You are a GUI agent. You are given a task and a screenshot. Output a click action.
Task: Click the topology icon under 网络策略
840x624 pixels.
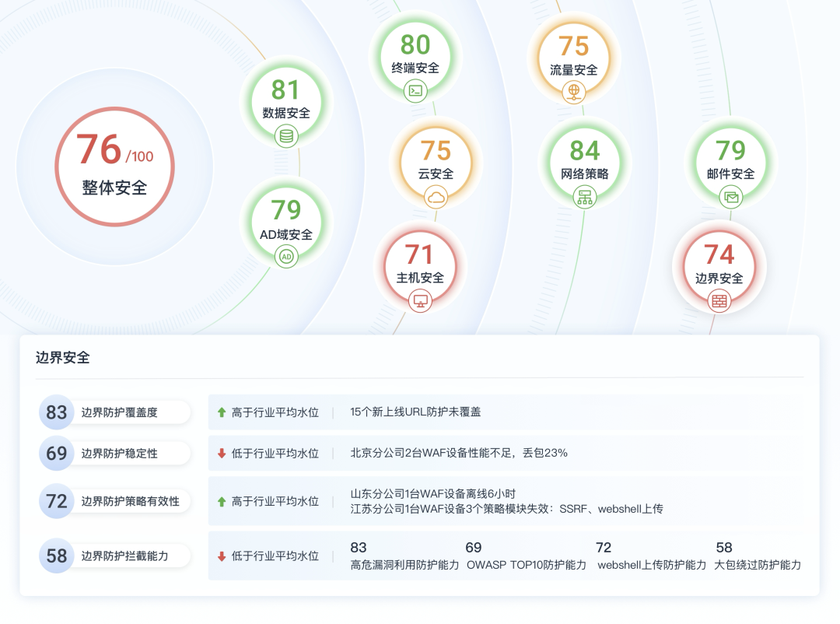(x=585, y=197)
